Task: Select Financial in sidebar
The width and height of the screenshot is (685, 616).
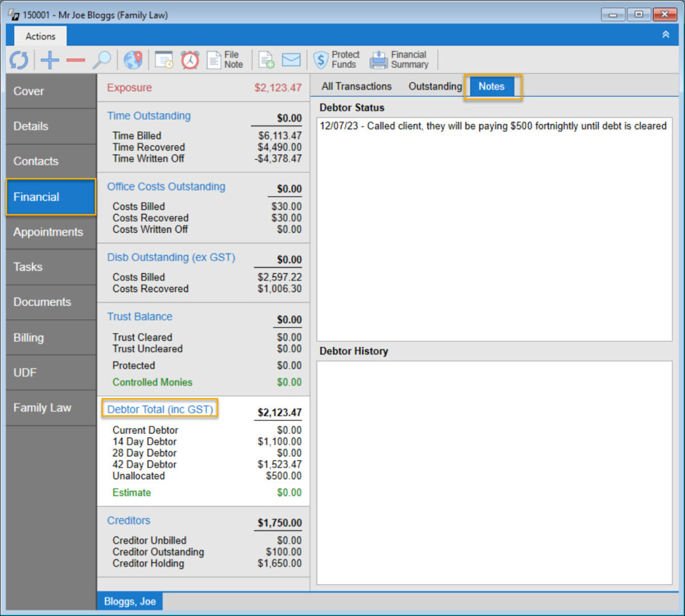Action: pos(51,197)
